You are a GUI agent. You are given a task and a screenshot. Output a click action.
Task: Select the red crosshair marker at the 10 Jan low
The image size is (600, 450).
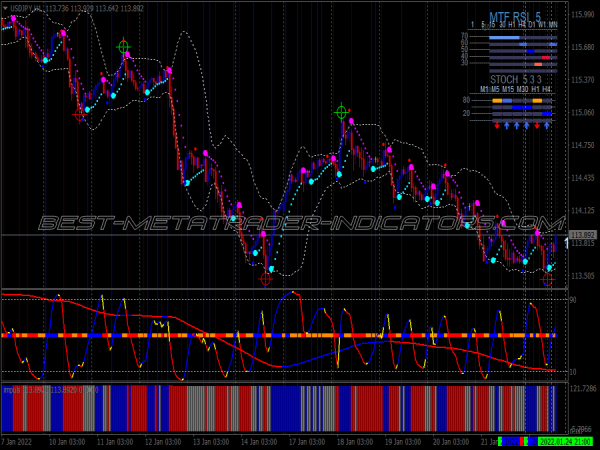[80, 114]
